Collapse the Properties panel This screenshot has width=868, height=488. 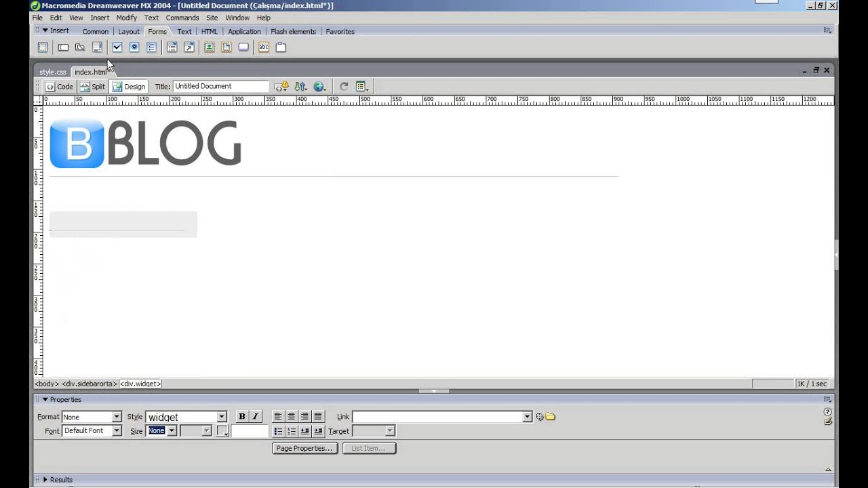45,399
